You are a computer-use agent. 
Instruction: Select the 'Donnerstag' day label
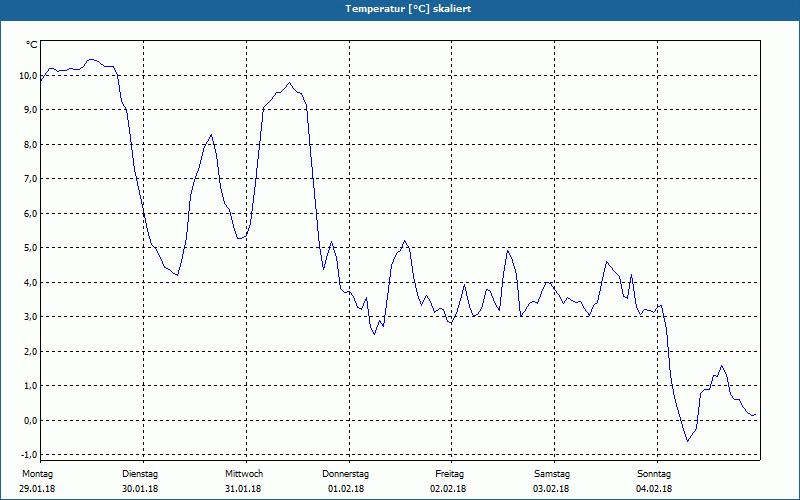pyautogui.click(x=345, y=474)
